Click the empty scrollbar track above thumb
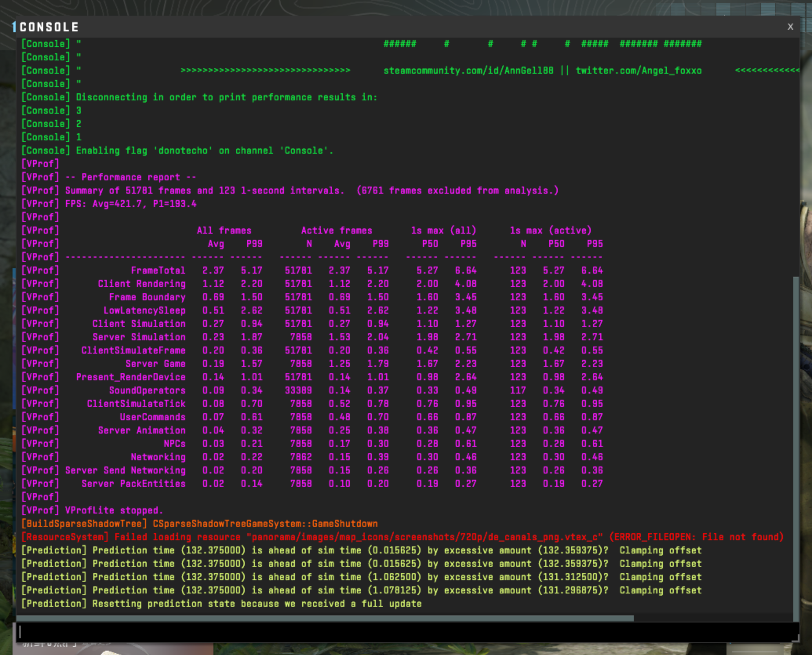 (796, 157)
